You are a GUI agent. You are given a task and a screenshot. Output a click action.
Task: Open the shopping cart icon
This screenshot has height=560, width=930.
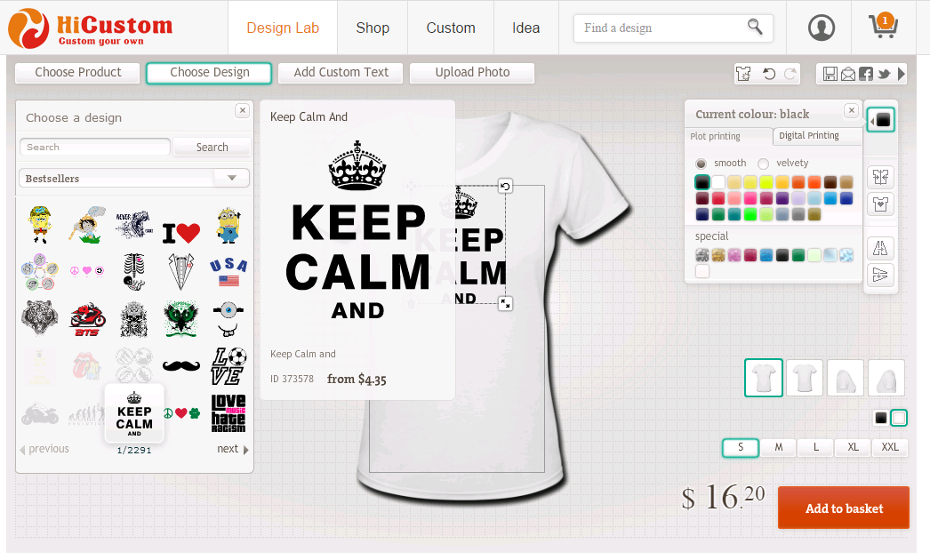pos(883,27)
